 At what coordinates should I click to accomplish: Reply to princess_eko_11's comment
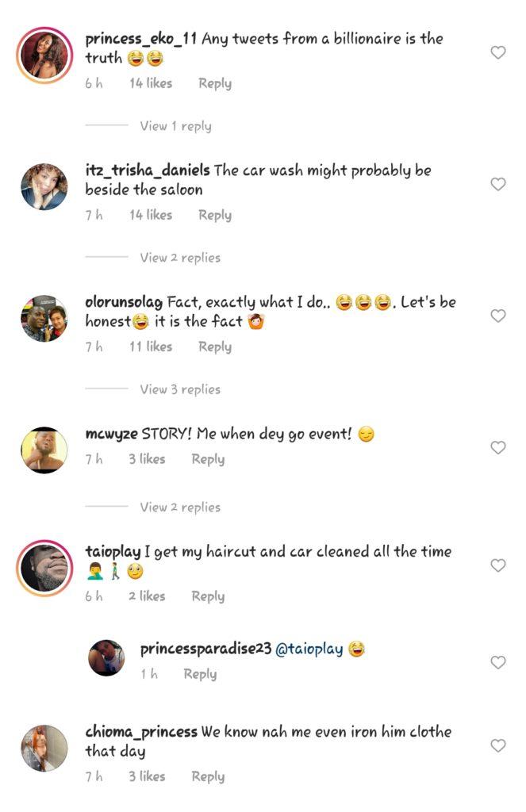(x=214, y=83)
